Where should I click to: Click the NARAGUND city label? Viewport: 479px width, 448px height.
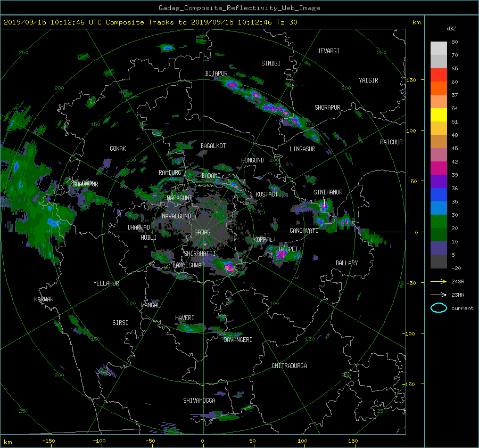pyautogui.click(x=180, y=198)
